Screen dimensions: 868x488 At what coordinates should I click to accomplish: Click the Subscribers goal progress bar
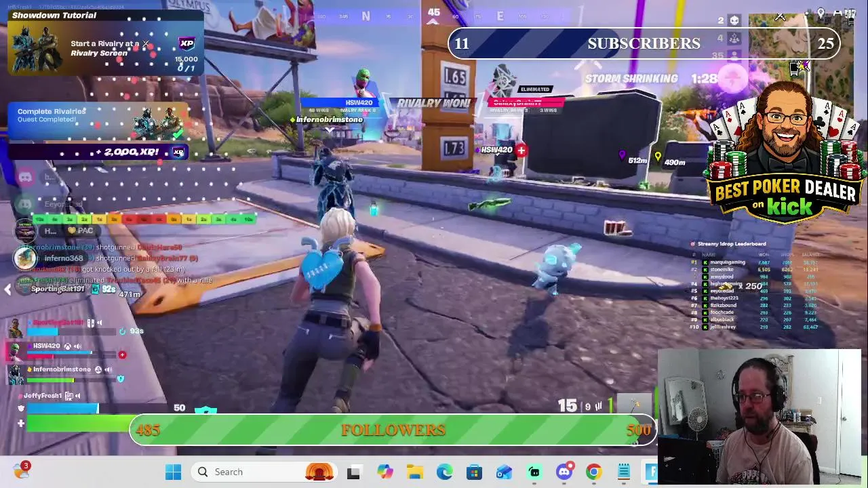pos(644,43)
